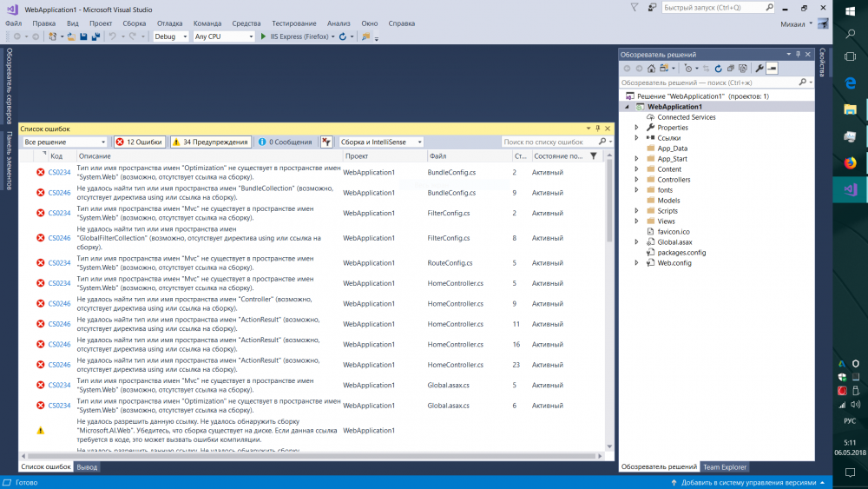The image size is (868, 489).
Task: Toggle the 34 Предупреждения warnings filter
Action: (x=210, y=142)
